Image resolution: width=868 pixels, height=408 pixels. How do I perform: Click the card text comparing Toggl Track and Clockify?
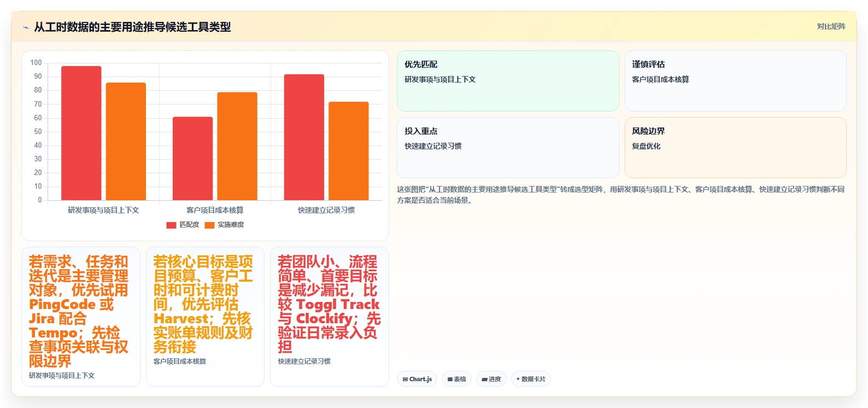329,304
